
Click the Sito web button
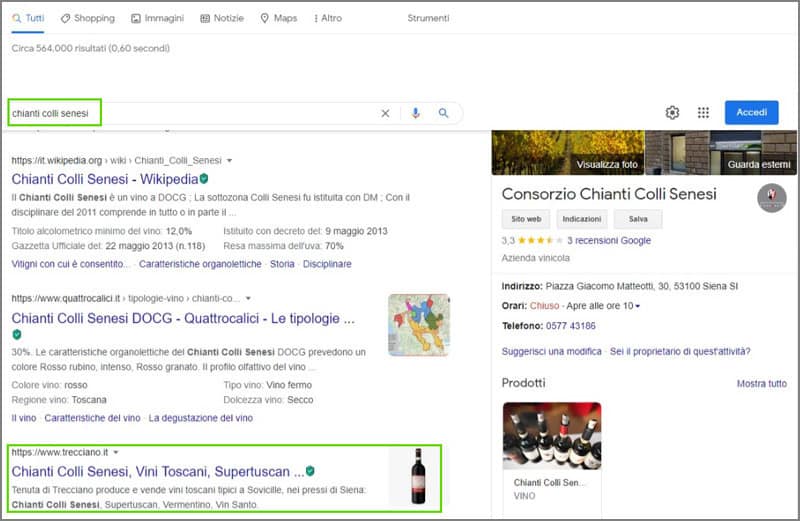[x=526, y=219]
